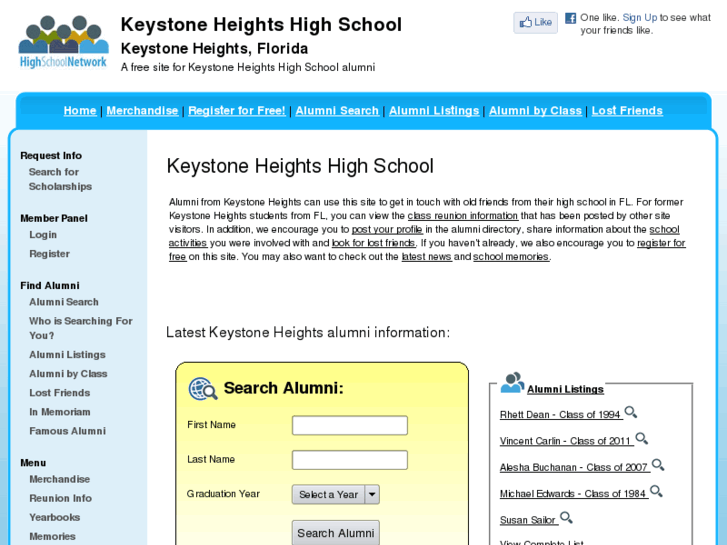
Task: Open Vincent Carlin - Class of 2011
Action: click(x=566, y=441)
